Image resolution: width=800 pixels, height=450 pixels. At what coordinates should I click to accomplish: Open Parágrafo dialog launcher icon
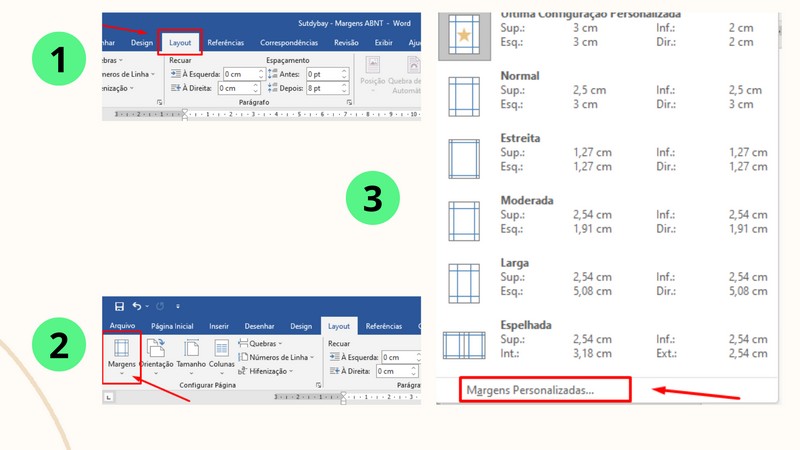[349, 102]
